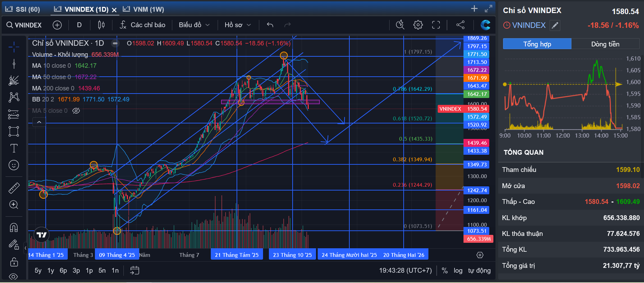Image resolution: width=644 pixels, height=283 pixels.
Task: Toggle magnet snapping mode
Action: pos(14,227)
